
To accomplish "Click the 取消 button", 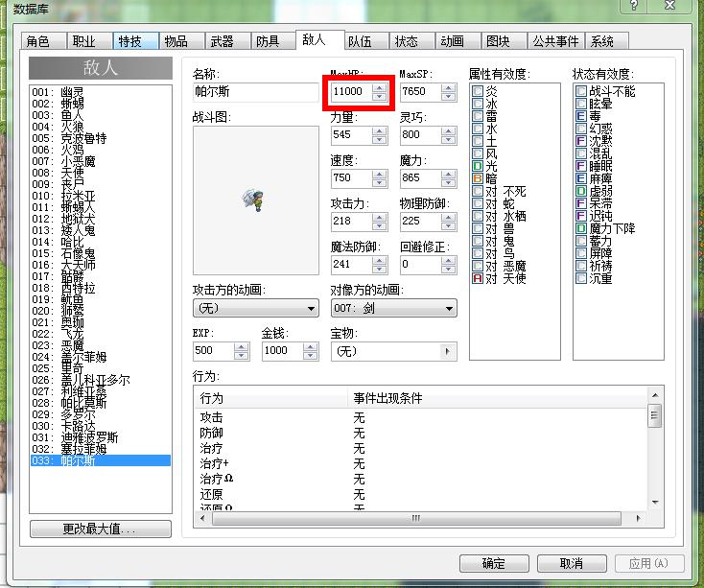I will pyautogui.click(x=572, y=563).
